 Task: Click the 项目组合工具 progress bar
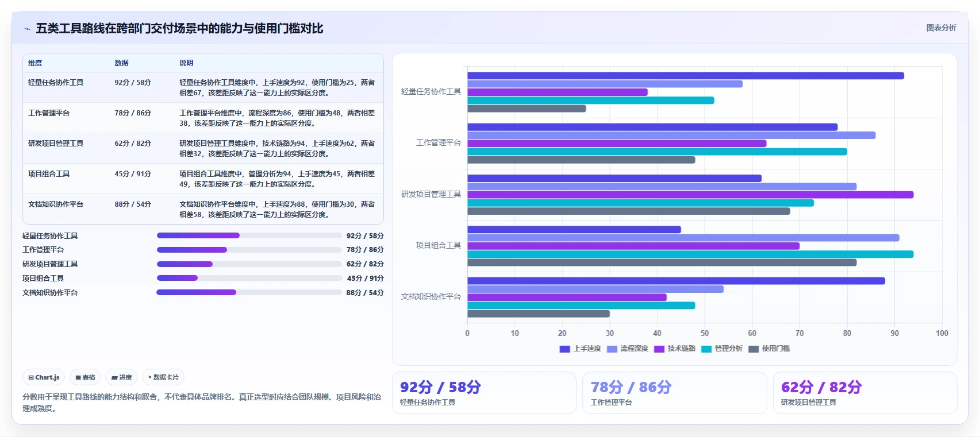[x=249, y=278]
